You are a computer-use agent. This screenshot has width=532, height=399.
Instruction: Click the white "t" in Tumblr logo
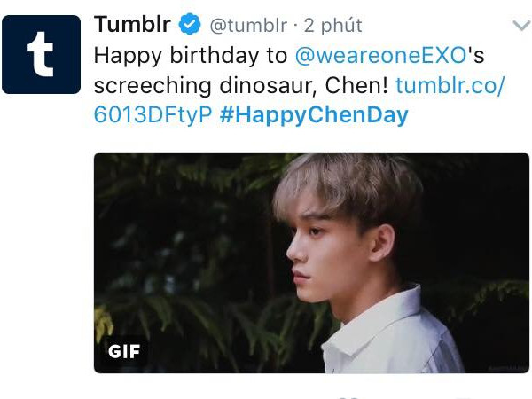(42, 55)
